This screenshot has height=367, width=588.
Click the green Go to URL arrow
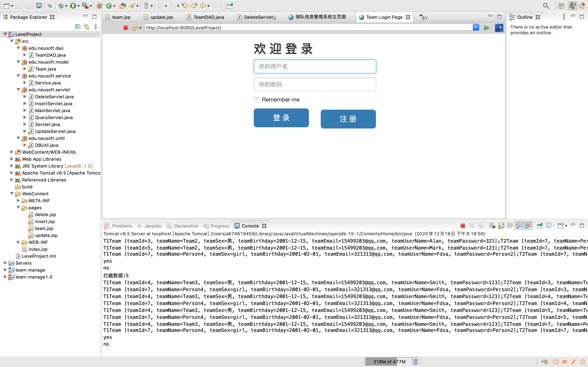487,28
